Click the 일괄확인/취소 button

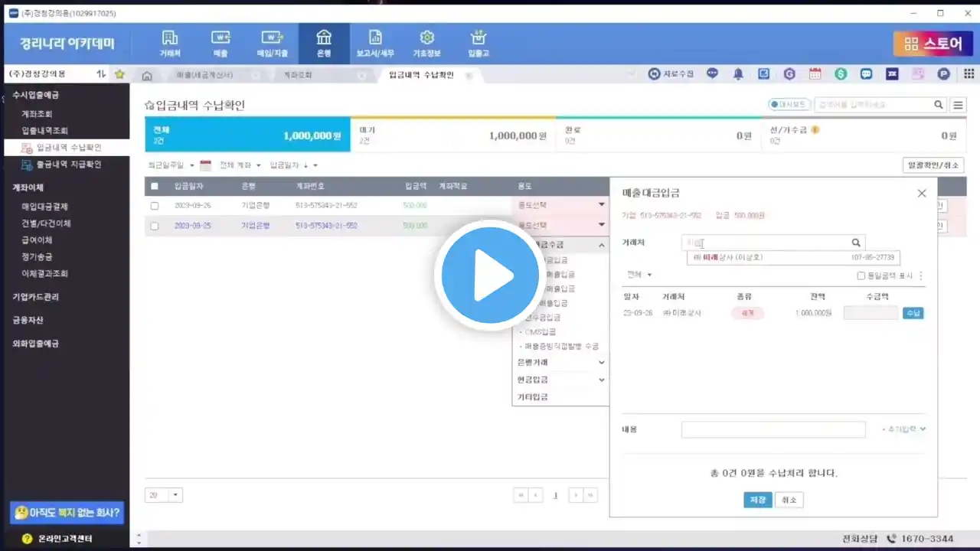[933, 165]
